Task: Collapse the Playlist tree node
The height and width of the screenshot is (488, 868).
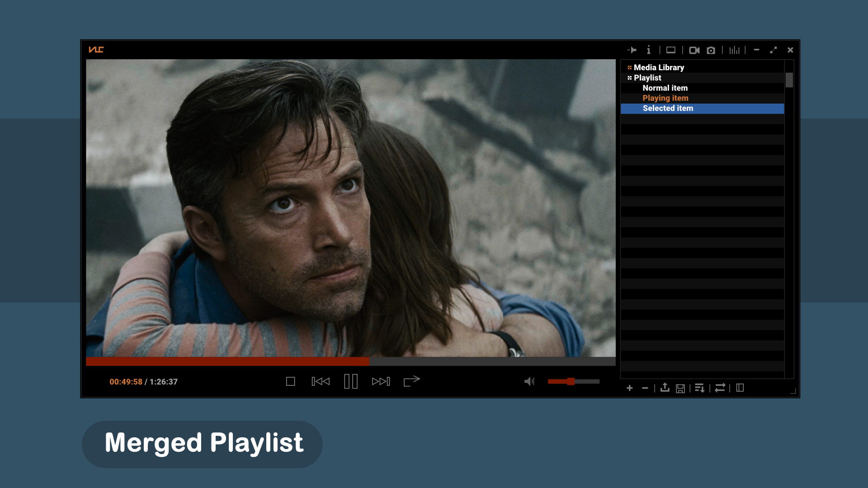Action: (629, 78)
